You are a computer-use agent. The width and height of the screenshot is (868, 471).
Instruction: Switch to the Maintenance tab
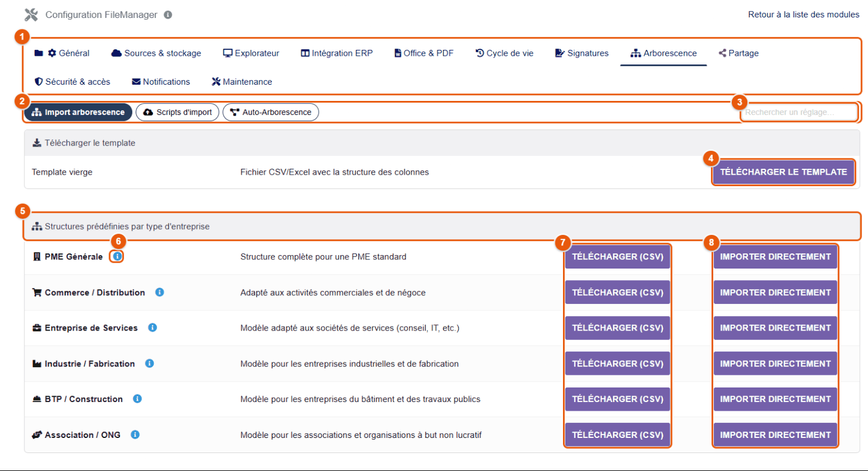pos(242,82)
